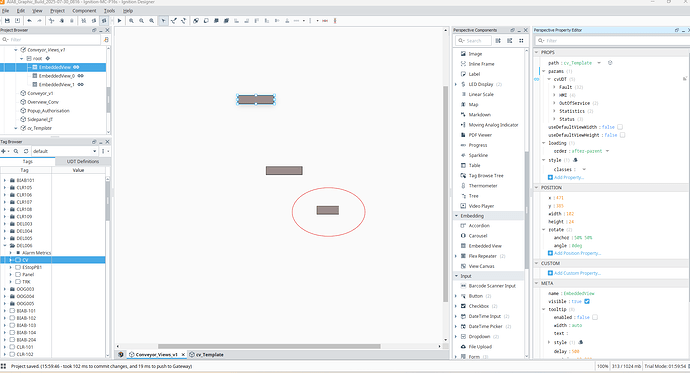Open the Component menu
Viewport: 690px width, 373px height.
[84, 11]
